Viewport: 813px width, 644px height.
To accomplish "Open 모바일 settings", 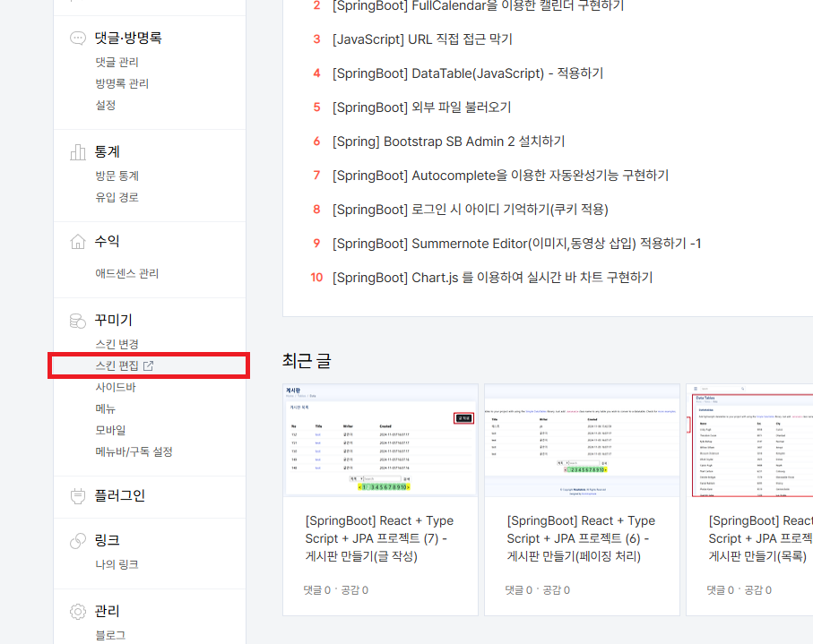I will 110,430.
